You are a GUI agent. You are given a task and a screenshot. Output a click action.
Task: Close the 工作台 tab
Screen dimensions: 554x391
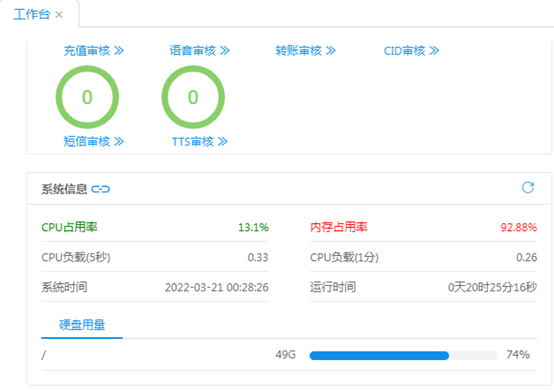click(59, 15)
